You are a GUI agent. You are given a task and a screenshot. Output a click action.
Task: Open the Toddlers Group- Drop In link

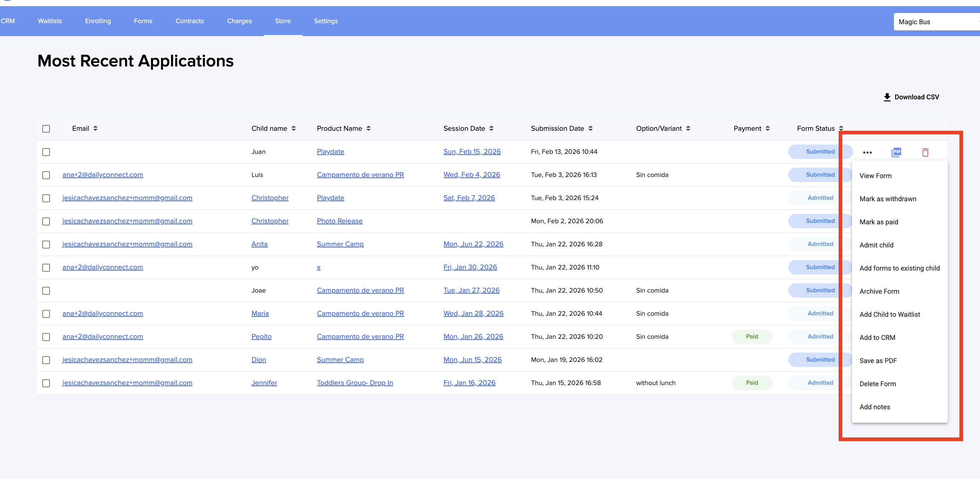click(354, 383)
